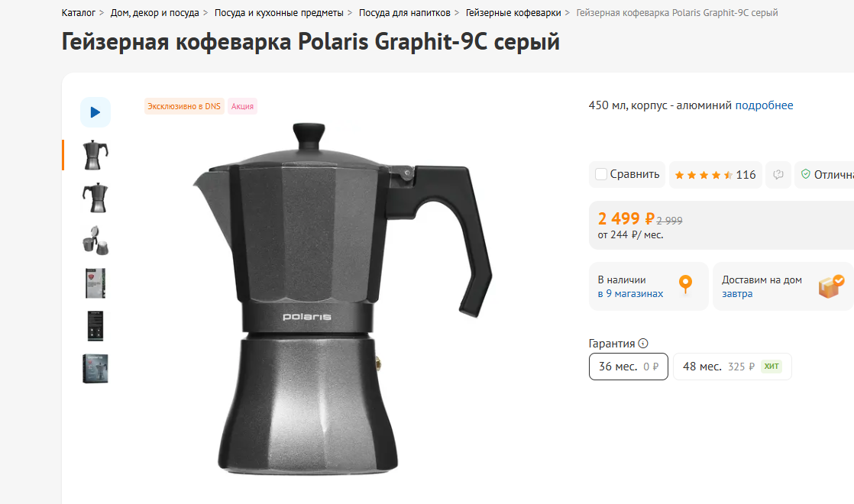Open the в 9 магазинах link
The width and height of the screenshot is (854, 504).
(630, 293)
